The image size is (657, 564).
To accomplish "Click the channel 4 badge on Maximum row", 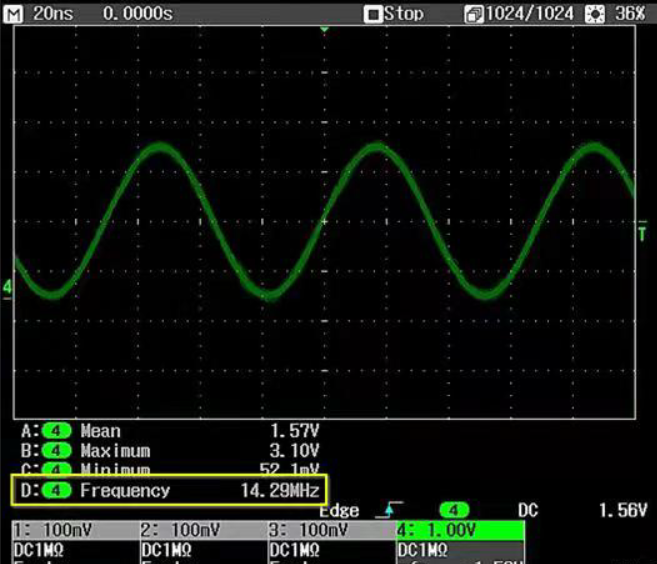I will (58, 451).
